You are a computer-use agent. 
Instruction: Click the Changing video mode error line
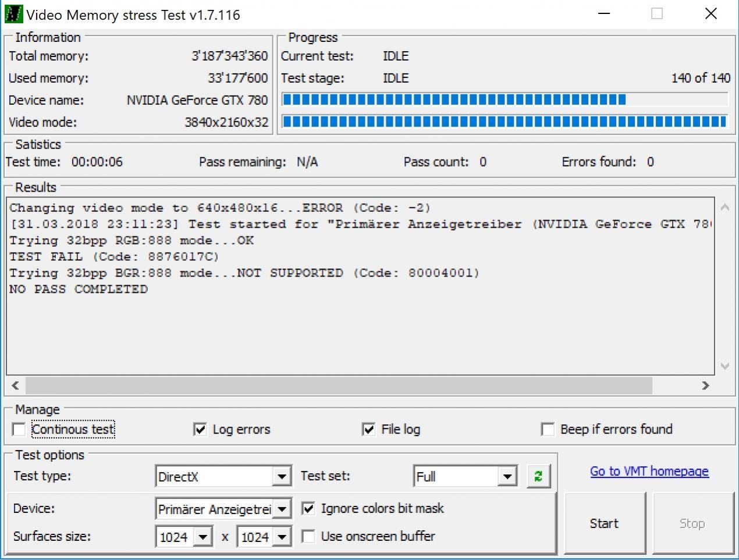220,208
